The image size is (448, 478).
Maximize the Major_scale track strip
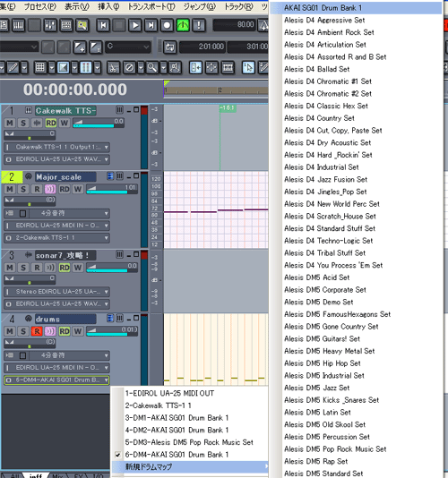pyautogui.click(x=136, y=176)
